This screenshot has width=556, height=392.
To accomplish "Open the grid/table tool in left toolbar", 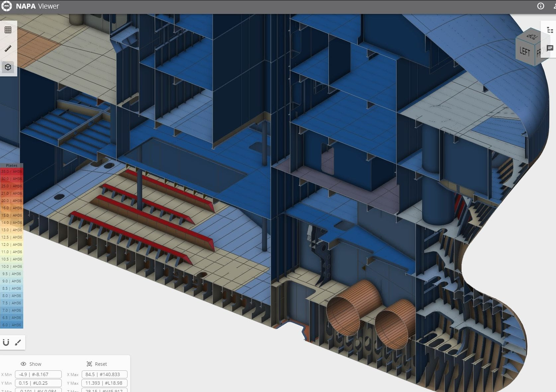I will click(8, 30).
